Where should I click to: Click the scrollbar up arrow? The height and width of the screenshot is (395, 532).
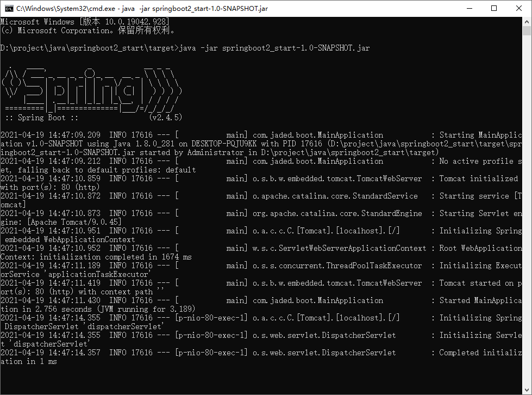pyautogui.click(x=527, y=21)
